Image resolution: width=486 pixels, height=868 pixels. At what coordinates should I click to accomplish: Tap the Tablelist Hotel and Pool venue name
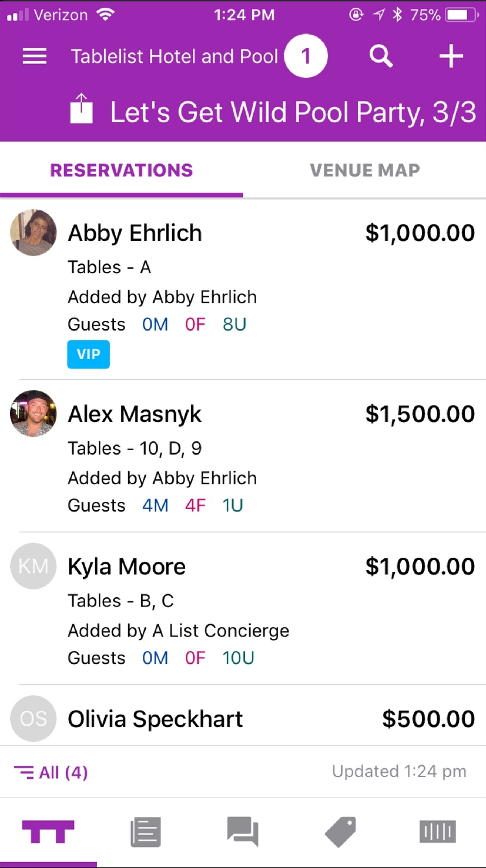(175, 56)
